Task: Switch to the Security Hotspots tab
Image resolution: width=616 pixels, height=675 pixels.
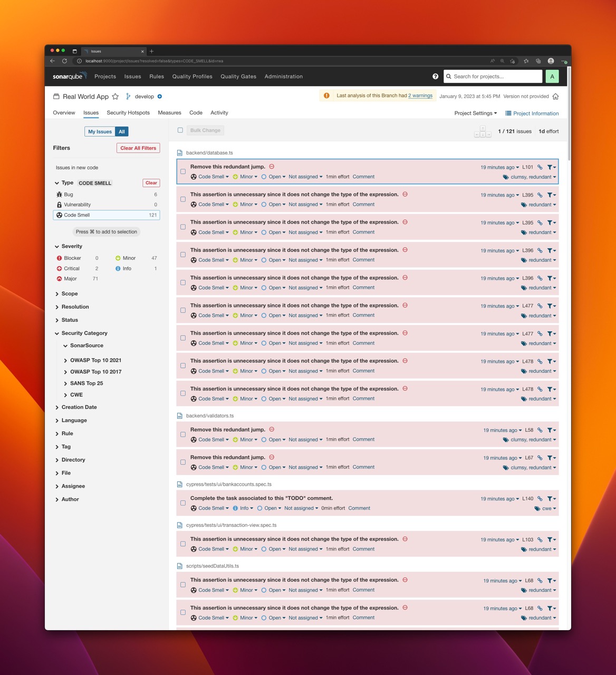Action: pos(128,112)
